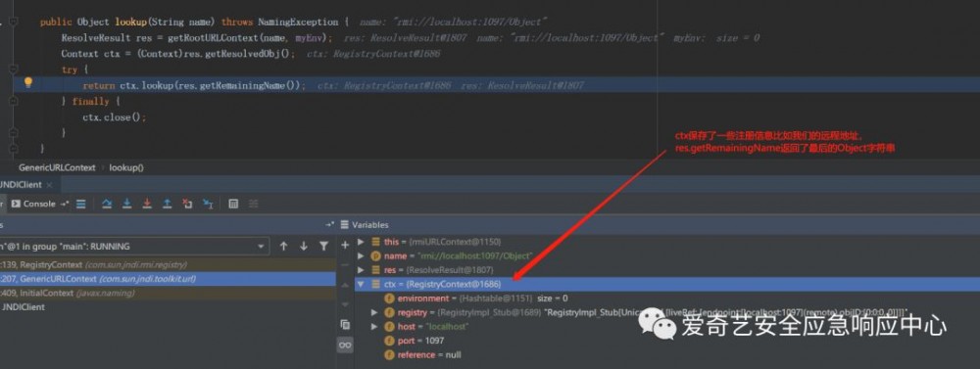Click the remove watch minus icon
Screen dimensions: 980x369
[x=344, y=264]
